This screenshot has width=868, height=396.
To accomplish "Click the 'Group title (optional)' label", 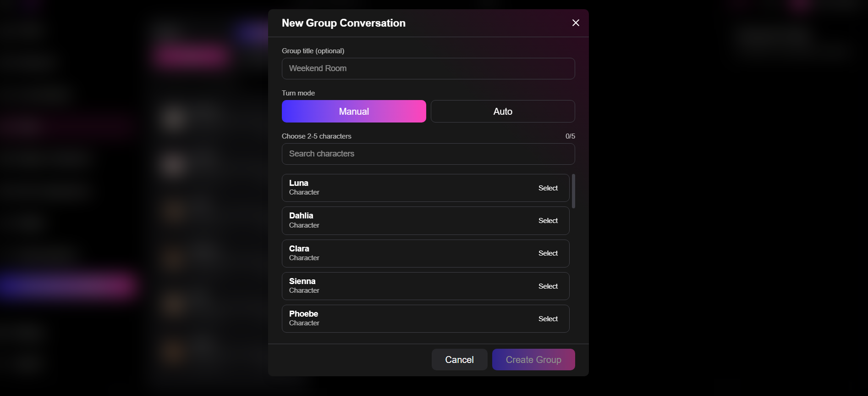I will [313, 51].
